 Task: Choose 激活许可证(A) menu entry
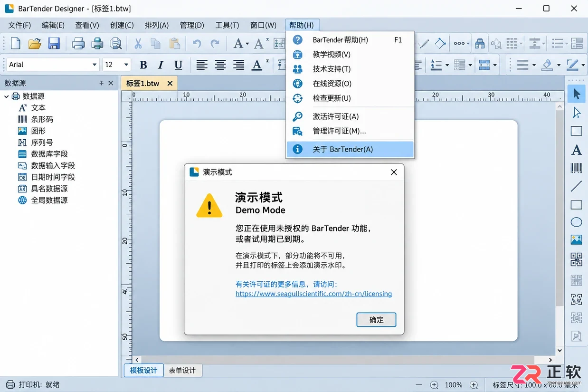click(350, 116)
